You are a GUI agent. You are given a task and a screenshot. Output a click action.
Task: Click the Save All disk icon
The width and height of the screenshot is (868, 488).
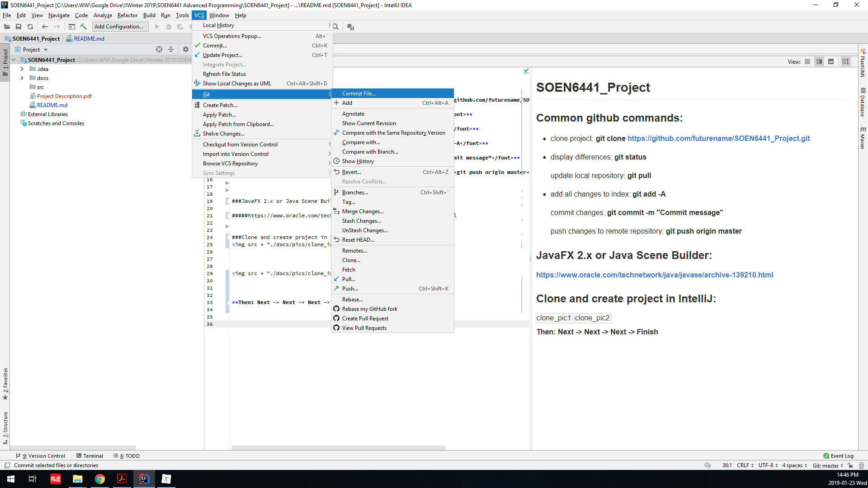click(19, 27)
